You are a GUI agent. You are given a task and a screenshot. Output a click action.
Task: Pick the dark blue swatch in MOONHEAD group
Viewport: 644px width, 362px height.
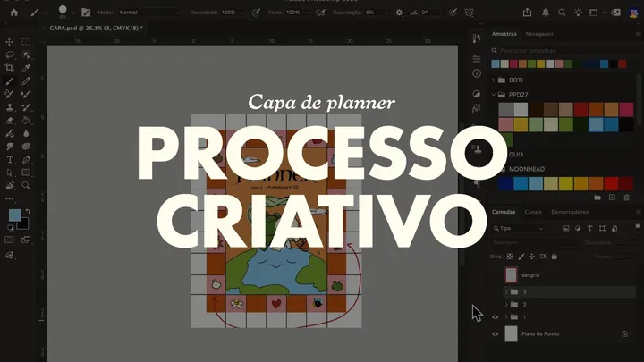[x=505, y=184]
